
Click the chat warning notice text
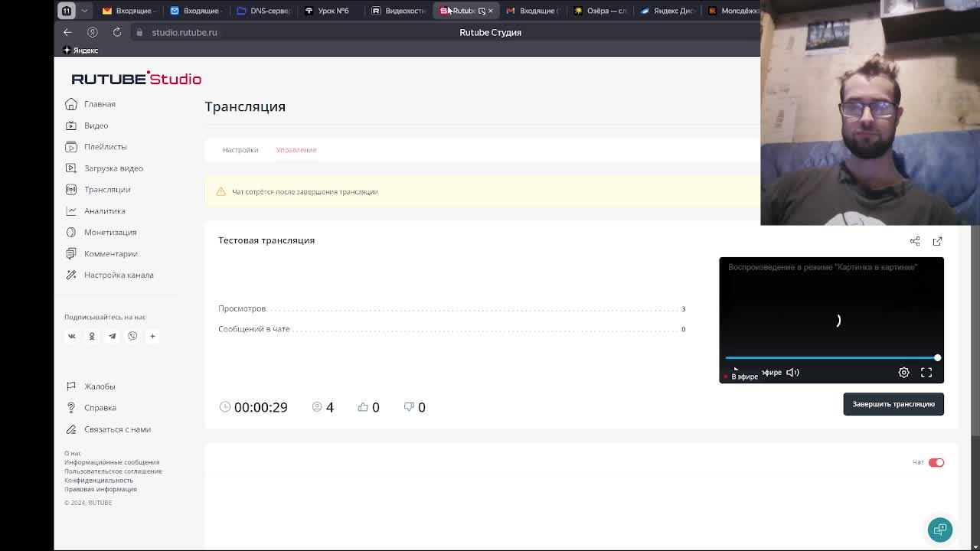tap(305, 192)
